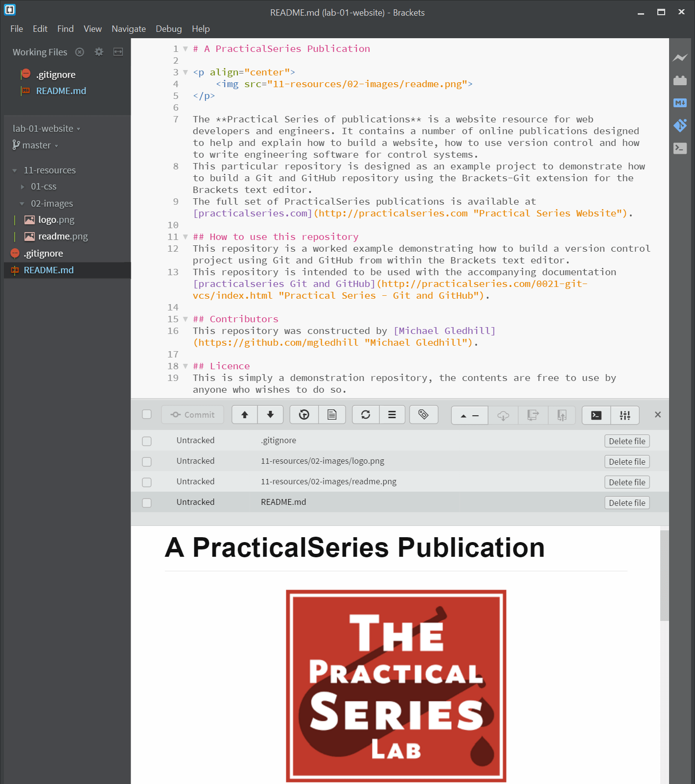Open the Debug menu
695x784 pixels.
click(169, 29)
